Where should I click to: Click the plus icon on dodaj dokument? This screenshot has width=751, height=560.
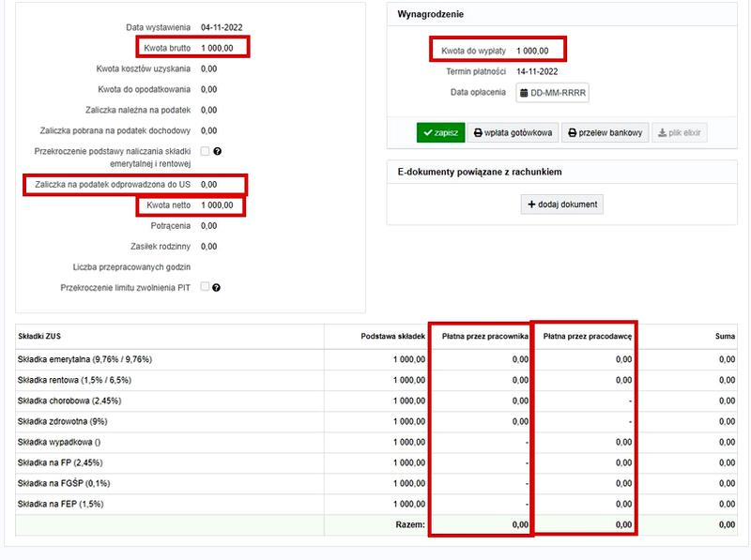(531, 204)
